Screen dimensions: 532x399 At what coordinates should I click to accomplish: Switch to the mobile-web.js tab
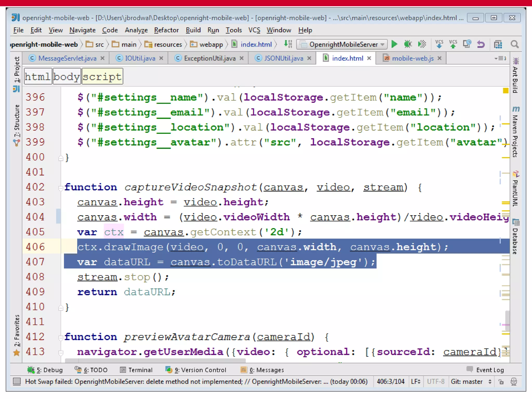pyautogui.click(x=413, y=58)
